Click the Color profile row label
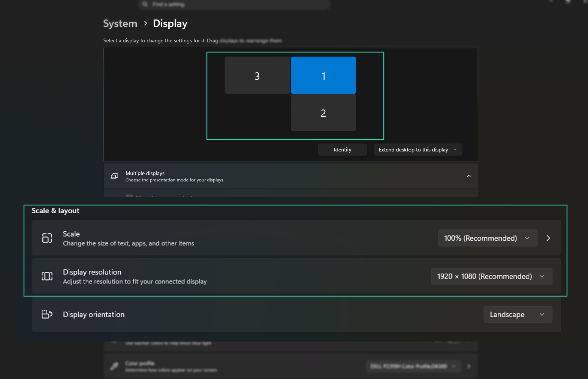This screenshot has width=588, height=379. coord(140,363)
